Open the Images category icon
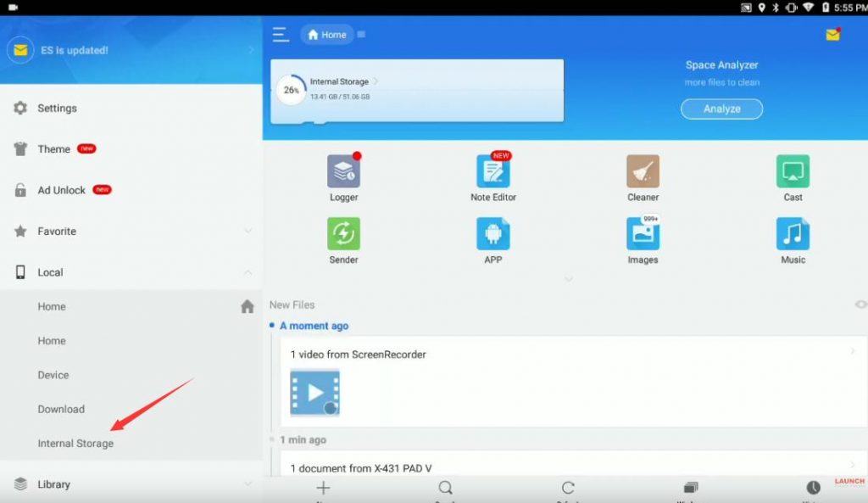 pyautogui.click(x=643, y=234)
